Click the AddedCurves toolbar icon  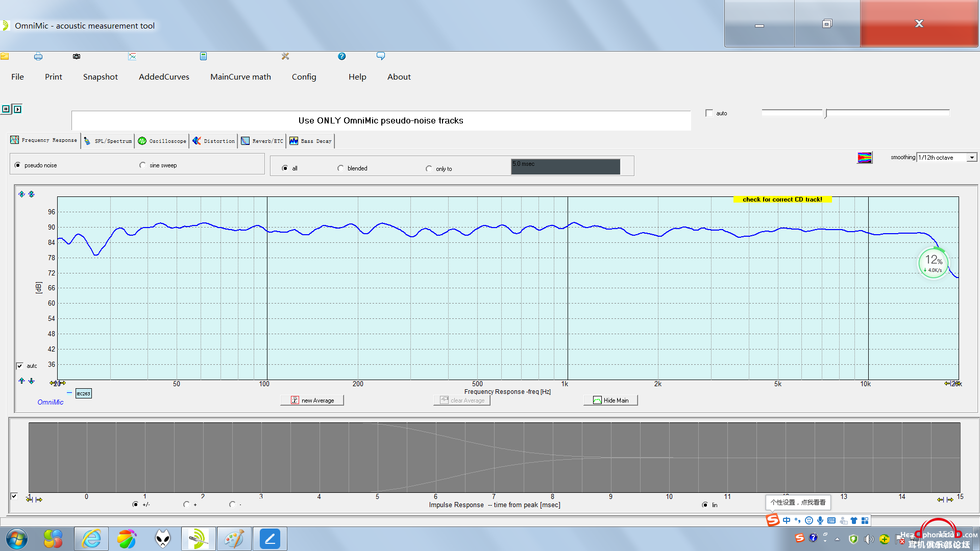132,57
